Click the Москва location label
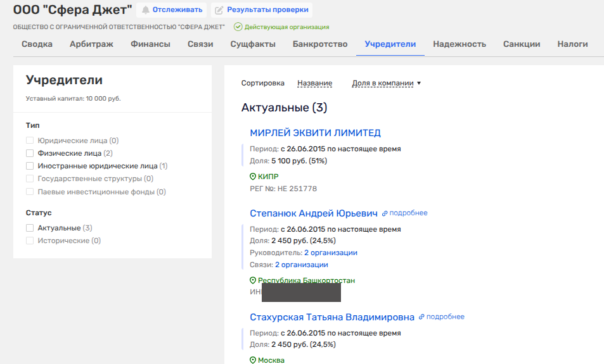 point(271,360)
